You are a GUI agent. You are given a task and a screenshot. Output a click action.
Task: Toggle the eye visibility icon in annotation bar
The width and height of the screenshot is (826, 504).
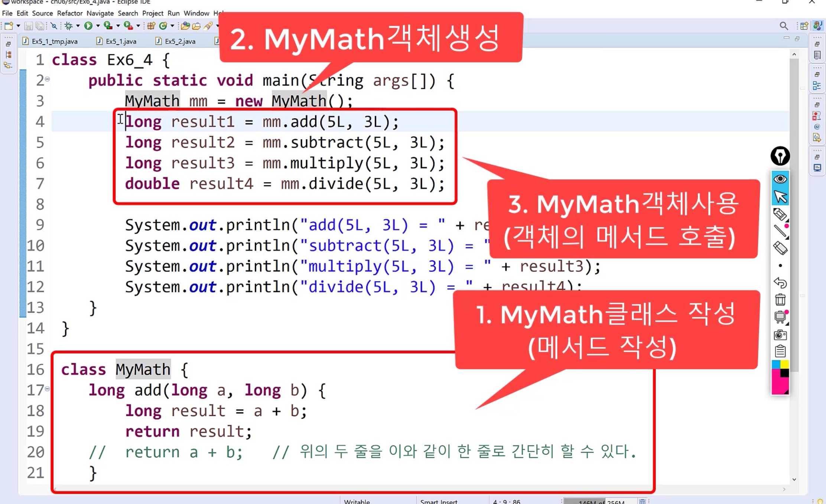780,179
